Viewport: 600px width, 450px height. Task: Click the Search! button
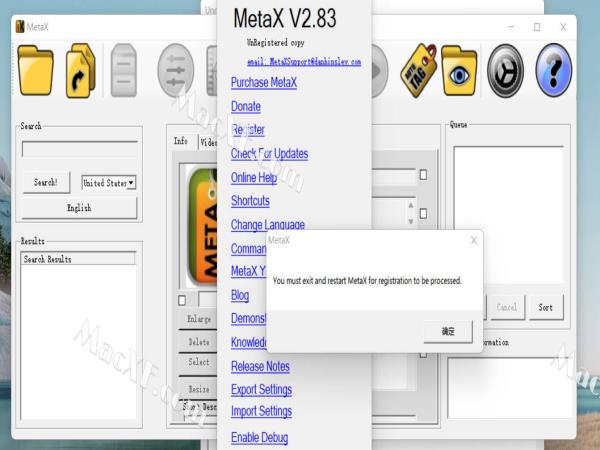click(46, 182)
